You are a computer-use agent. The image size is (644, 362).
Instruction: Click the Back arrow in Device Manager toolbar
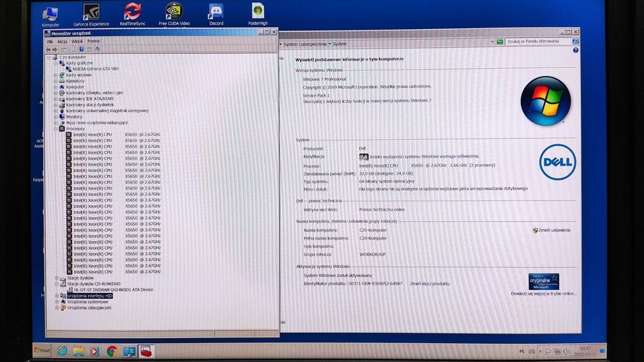pyautogui.click(x=48, y=50)
